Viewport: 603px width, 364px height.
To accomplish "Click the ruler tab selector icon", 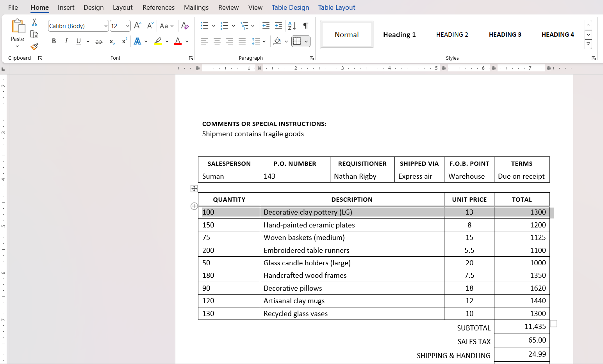I will coord(3,69).
